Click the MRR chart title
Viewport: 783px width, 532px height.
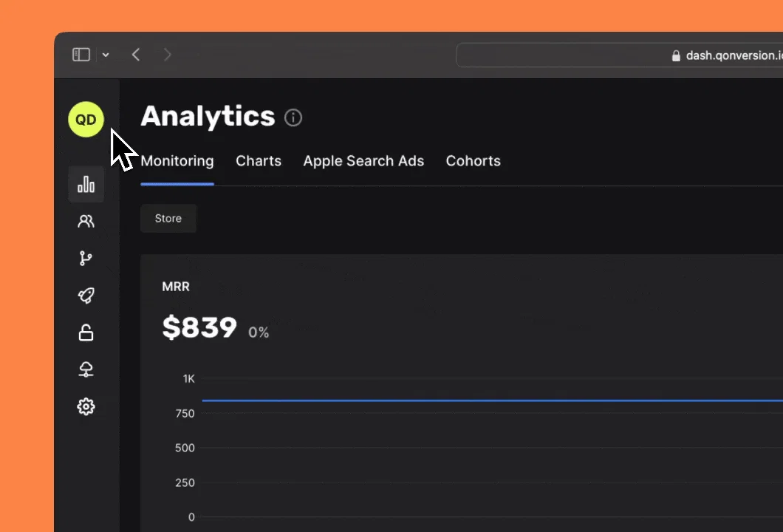pyautogui.click(x=176, y=287)
